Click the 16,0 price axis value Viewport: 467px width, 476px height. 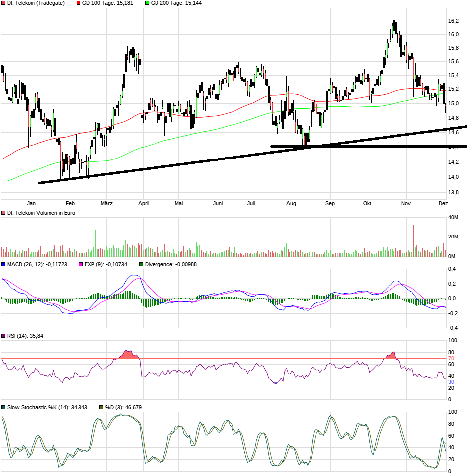454,34
